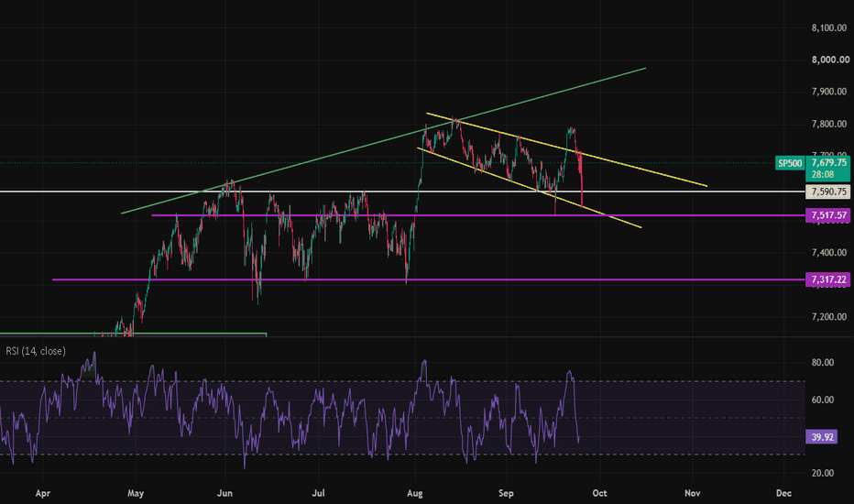Click the 8,000.00 price axis label
The height and width of the screenshot is (504, 854).
click(x=830, y=60)
